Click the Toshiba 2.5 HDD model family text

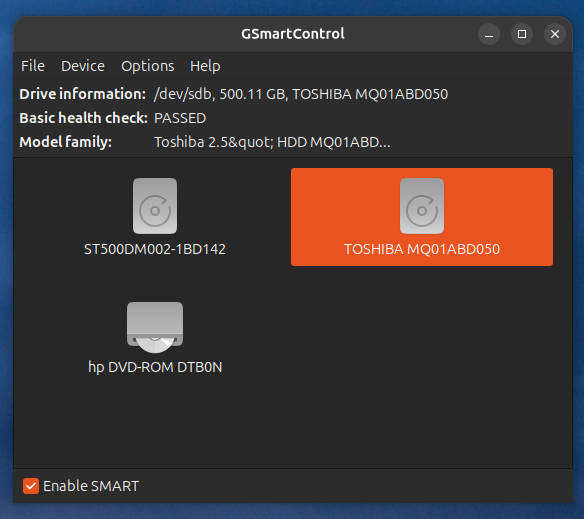[272, 142]
